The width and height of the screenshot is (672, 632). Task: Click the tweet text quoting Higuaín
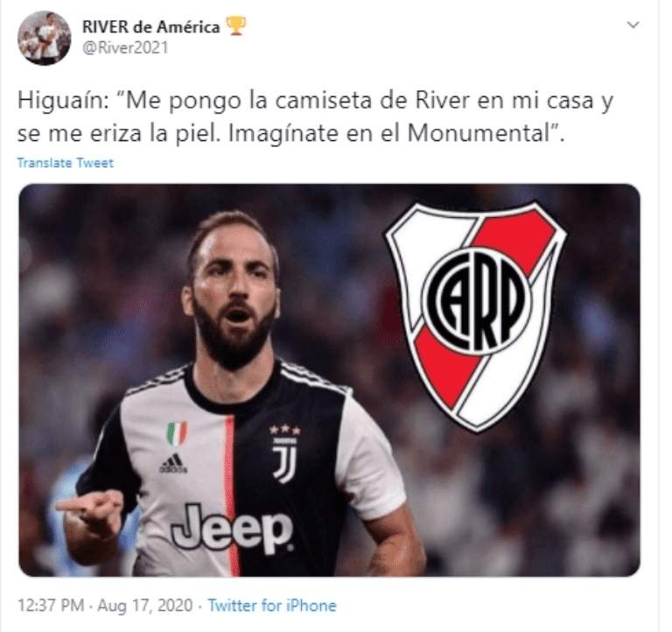(315, 117)
